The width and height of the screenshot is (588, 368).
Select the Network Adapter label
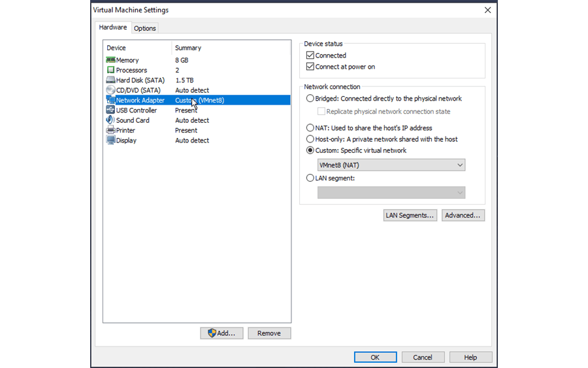(x=140, y=100)
